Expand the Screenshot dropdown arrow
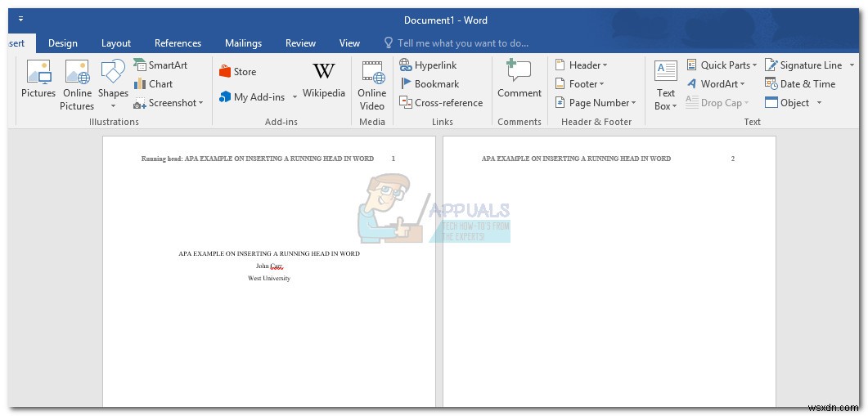 201,103
